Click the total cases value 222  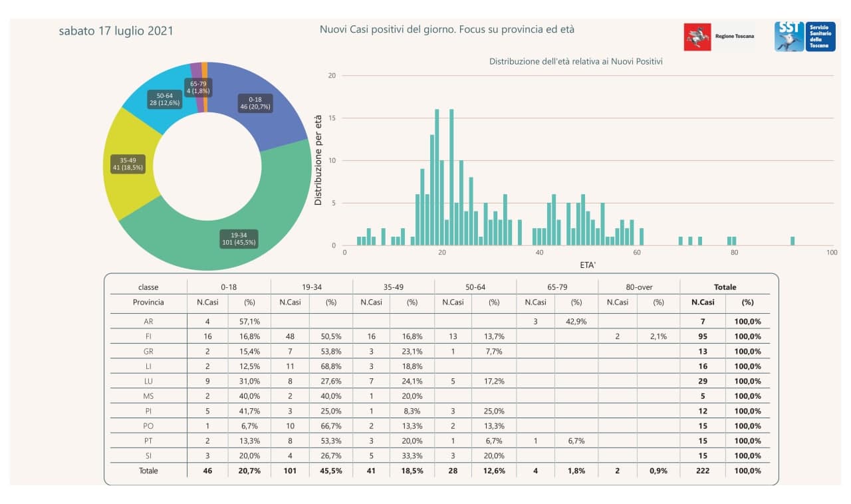pyautogui.click(x=703, y=471)
